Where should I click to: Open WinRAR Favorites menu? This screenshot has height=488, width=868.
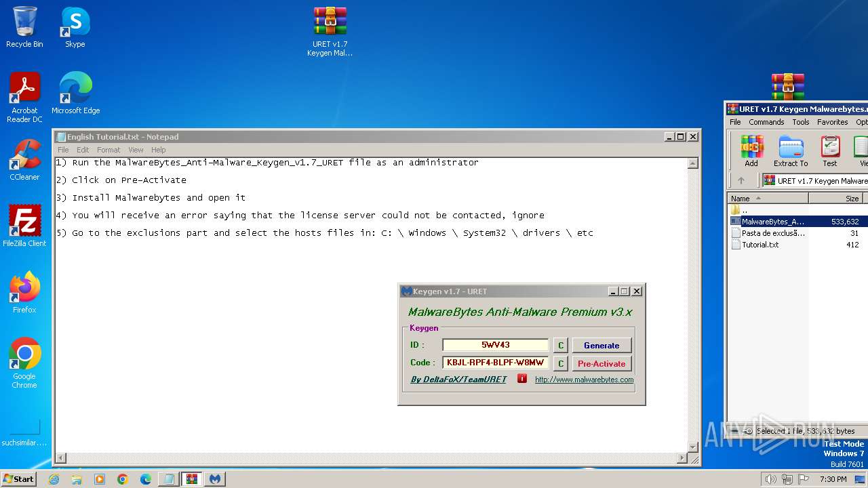click(x=832, y=122)
